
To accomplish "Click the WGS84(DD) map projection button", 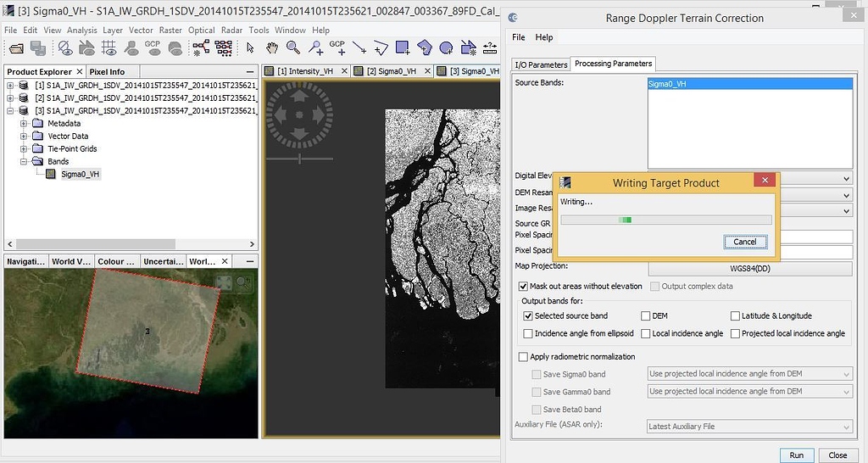I will click(750, 269).
